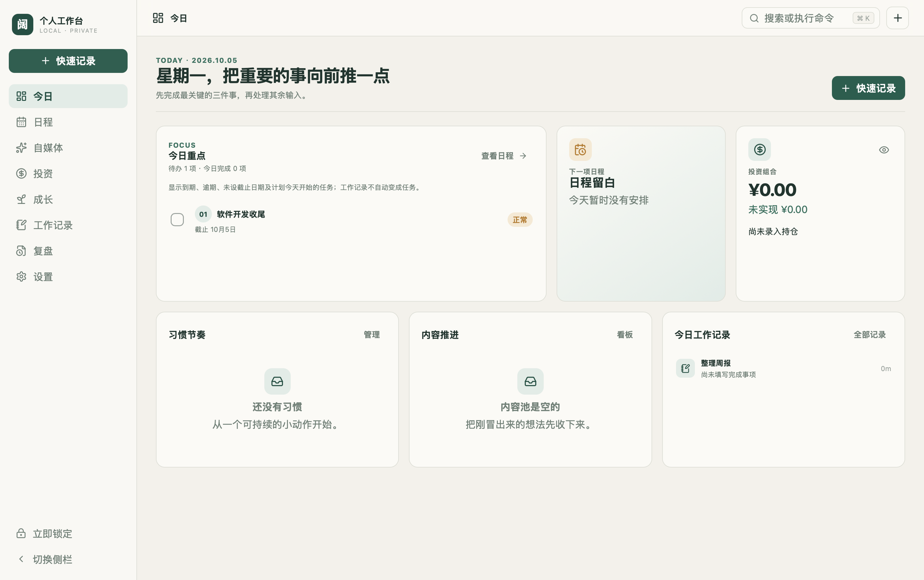Click 日程留白 heading
The height and width of the screenshot is (580, 924).
tap(592, 183)
